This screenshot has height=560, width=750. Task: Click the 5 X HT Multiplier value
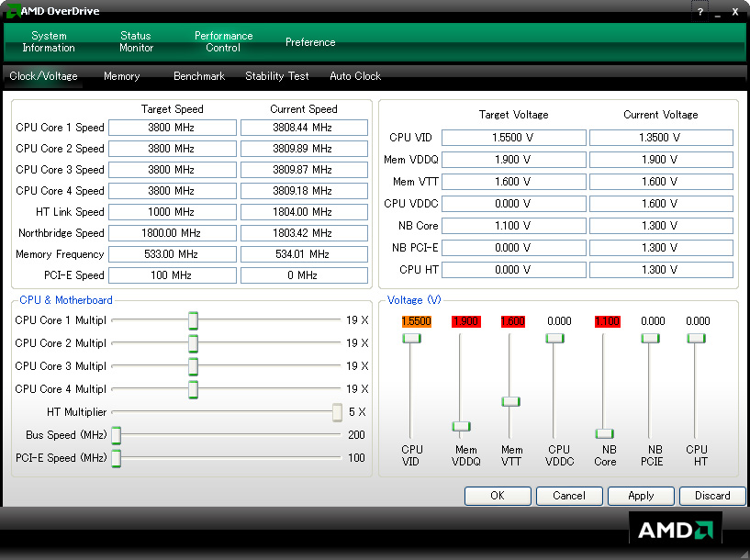coord(357,412)
